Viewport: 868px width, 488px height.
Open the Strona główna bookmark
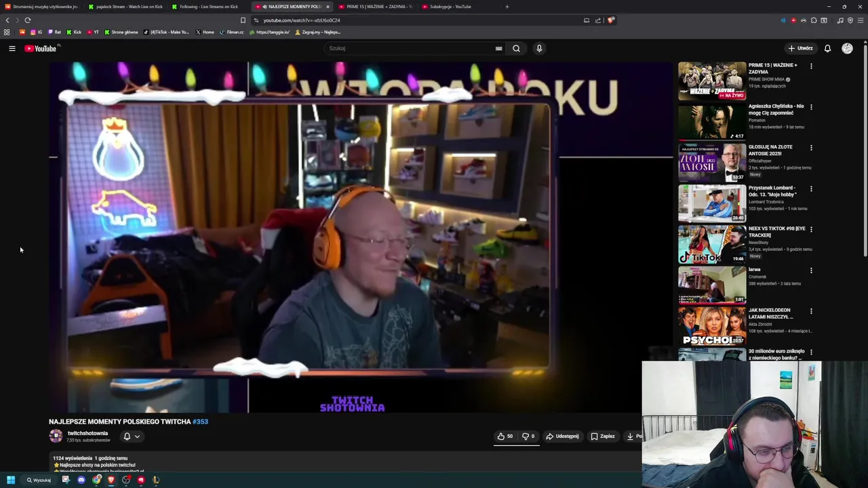tap(120, 32)
